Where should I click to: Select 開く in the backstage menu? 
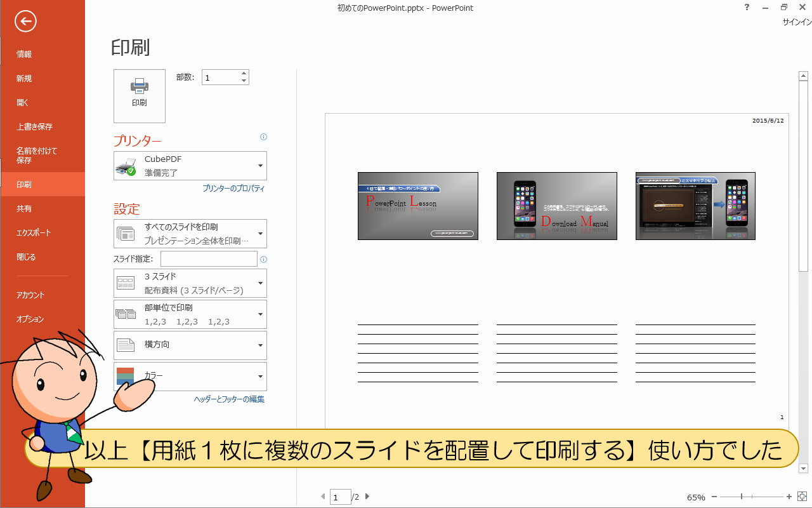click(43, 103)
